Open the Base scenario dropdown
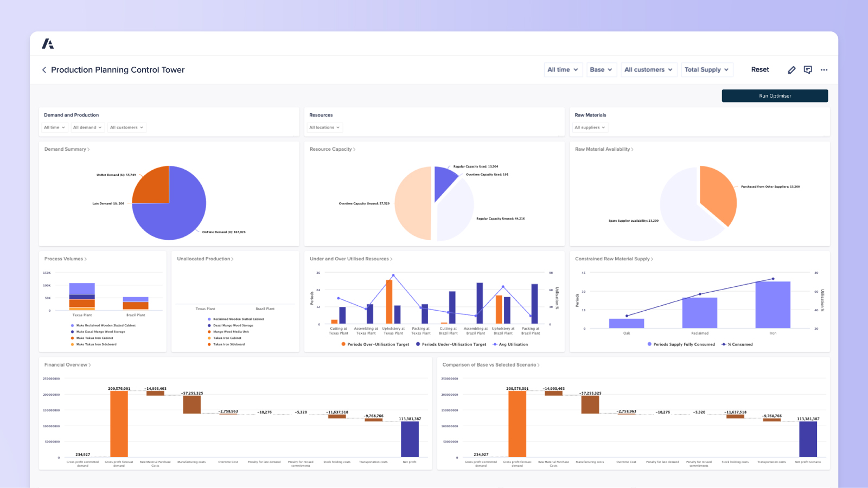 coord(601,69)
